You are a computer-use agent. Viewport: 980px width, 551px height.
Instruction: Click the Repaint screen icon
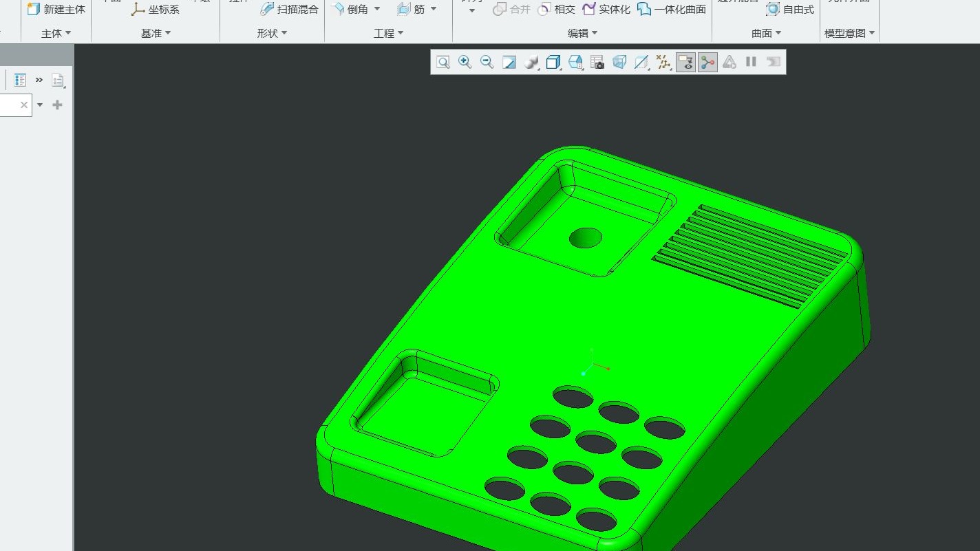point(509,63)
